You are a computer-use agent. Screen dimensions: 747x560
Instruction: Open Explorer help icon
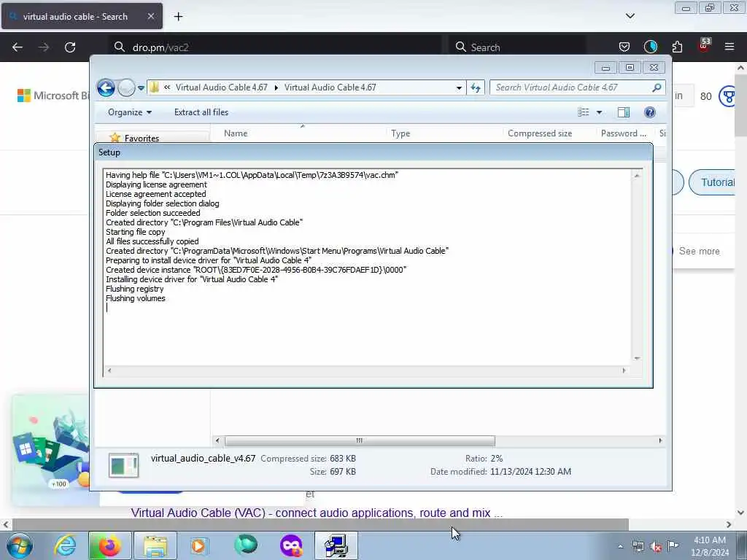click(x=650, y=112)
